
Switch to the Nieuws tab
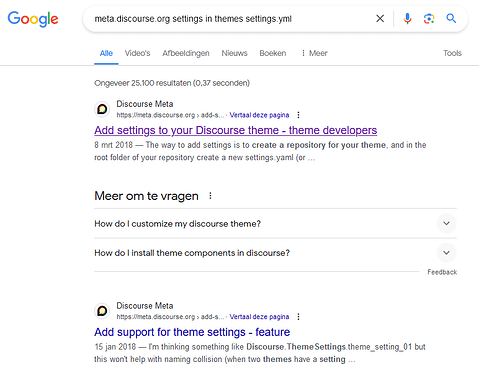click(x=234, y=53)
